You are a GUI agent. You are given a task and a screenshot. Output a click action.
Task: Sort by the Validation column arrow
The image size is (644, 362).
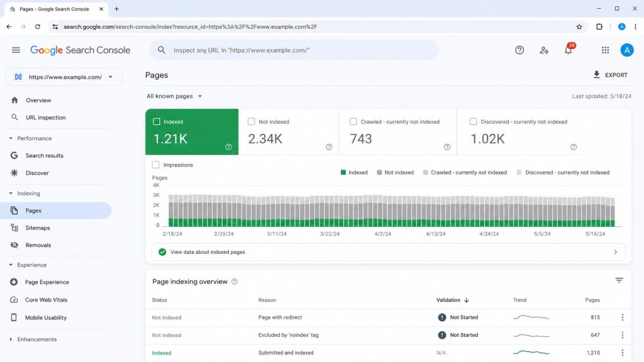(x=467, y=300)
